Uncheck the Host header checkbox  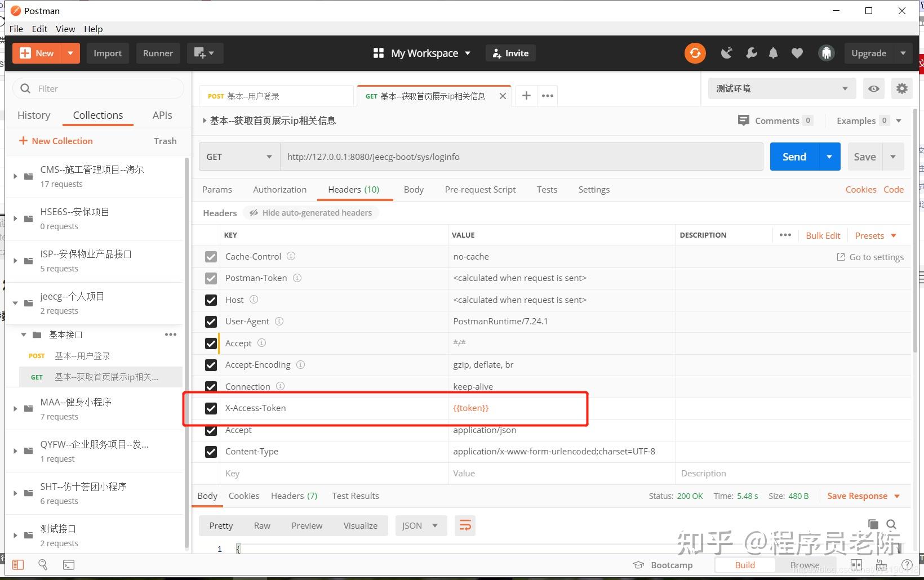coord(211,300)
